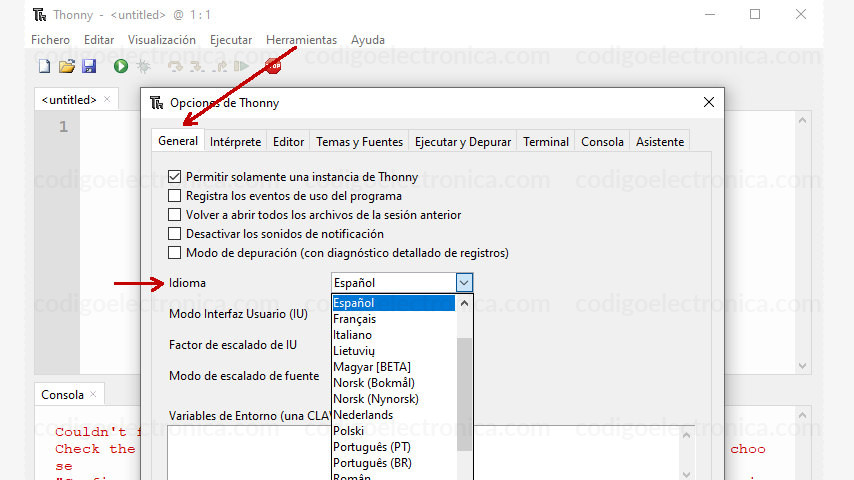
Task: Check Volver a abrir todos los archivos
Action: pyautogui.click(x=174, y=215)
